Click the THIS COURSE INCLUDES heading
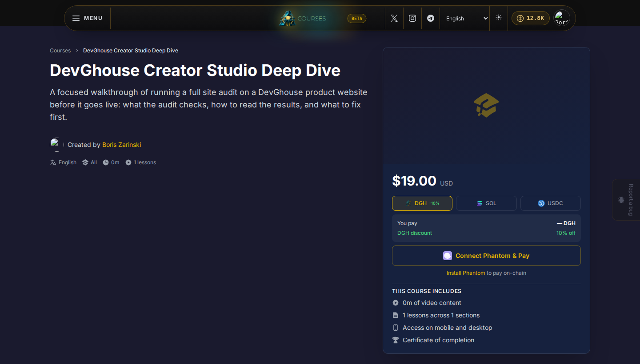 pos(427,291)
